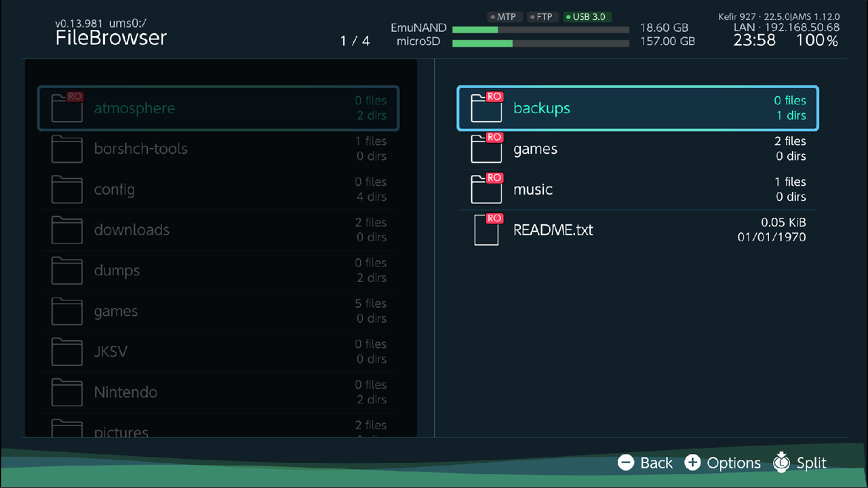Select the JKSV folder name
This screenshot has width=868, height=488.
111,352
